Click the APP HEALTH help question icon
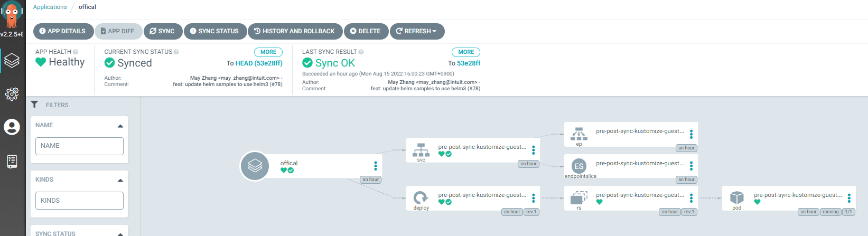 [x=76, y=52]
